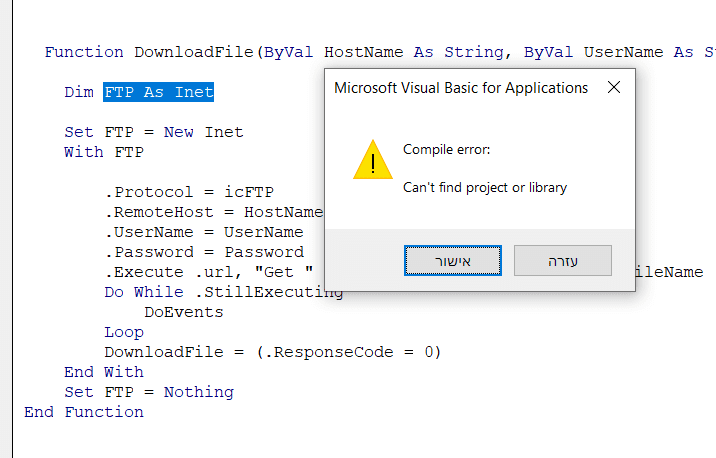This screenshot has width=716, height=458.
Task: Click the Microsoft Visual Basic for Applications title
Action: tap(461, 88)
